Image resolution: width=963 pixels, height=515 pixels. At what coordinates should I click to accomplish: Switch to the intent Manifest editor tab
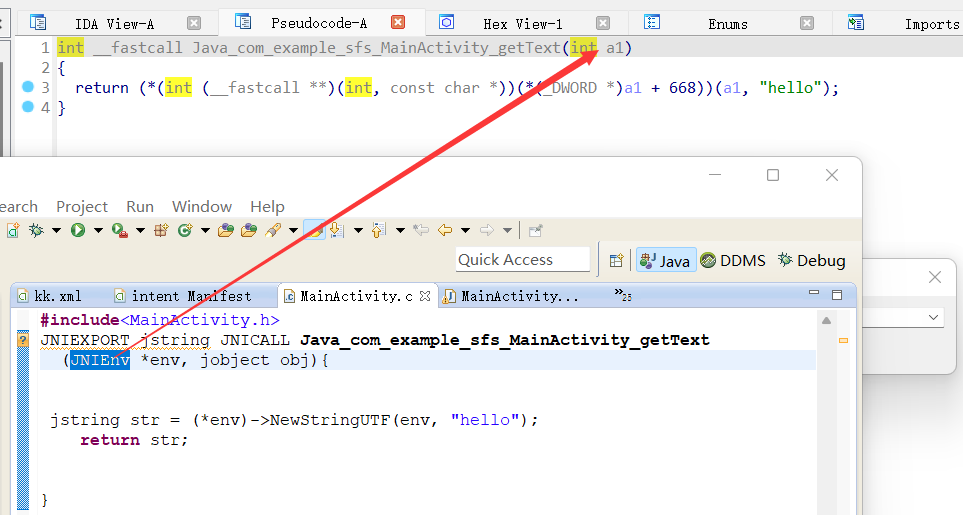[x=184, y=296]
